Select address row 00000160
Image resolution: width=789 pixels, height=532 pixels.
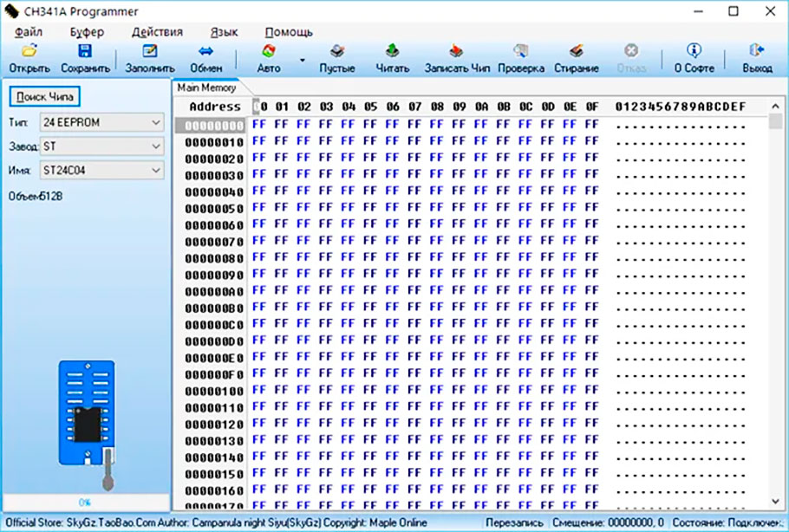214,490
